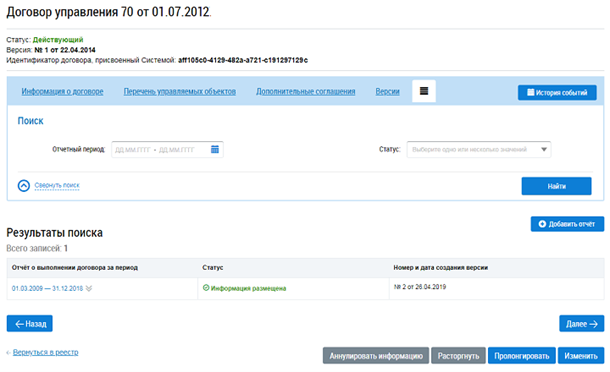Click the Статус column header
The image size is (610, 372).
pos(212,268)
